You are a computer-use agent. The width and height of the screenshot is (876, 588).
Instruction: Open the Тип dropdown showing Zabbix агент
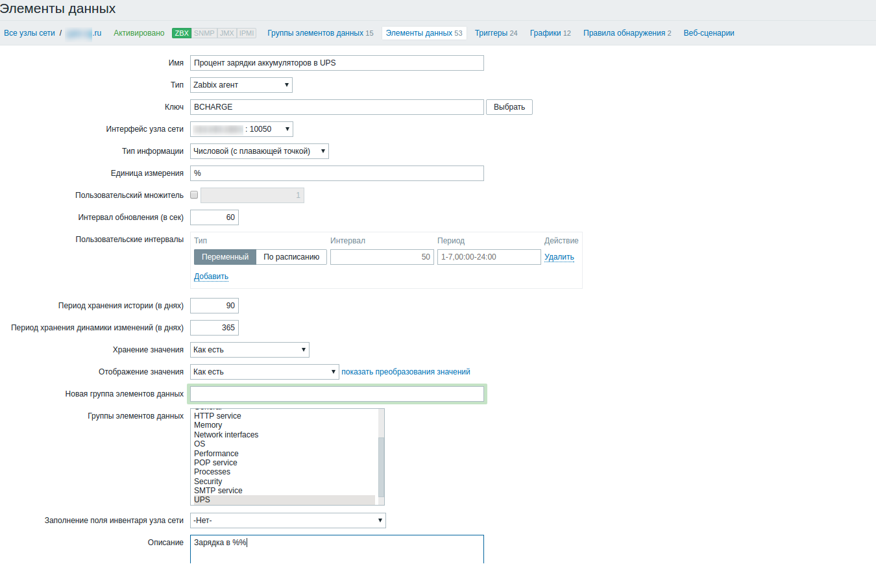click(241, 84)
